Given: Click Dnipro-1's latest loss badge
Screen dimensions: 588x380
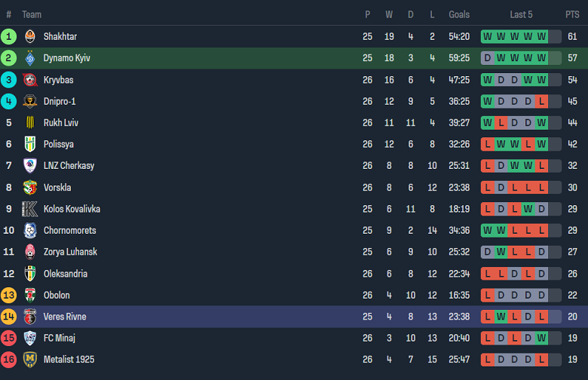Looking at the screenshot, I should [541, 101].
